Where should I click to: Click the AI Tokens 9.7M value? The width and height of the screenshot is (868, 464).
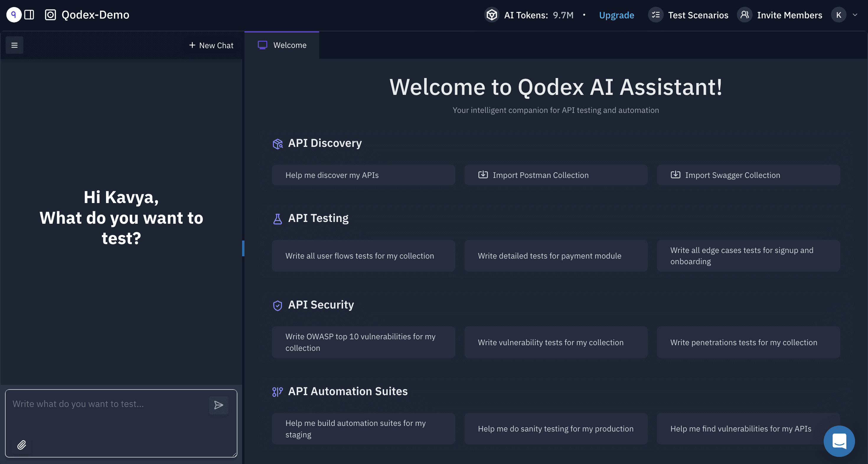(563, 15)
